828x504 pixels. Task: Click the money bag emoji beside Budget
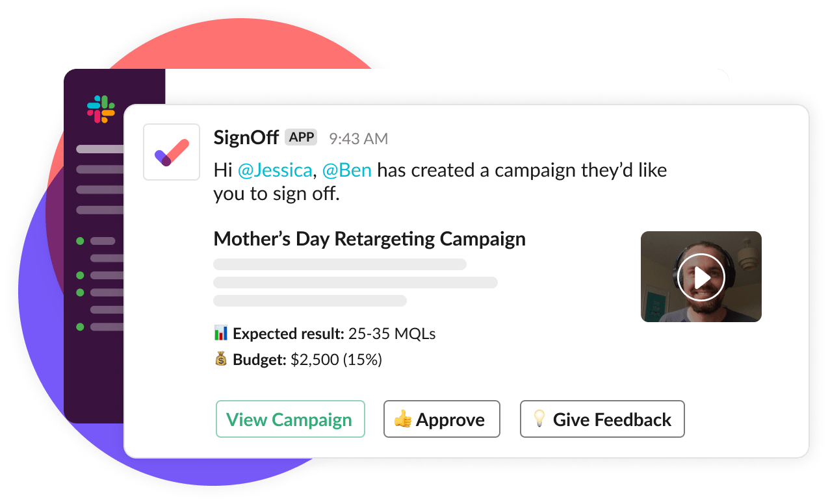pyautogui.click(x=221, y=359)
